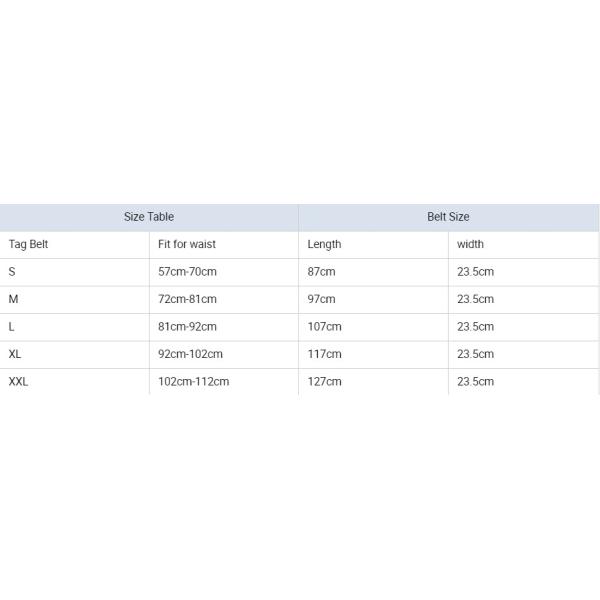This screenshot has height=600, width=600.
Task: Click the XXL size tag cell
Action: click(18, 381)
